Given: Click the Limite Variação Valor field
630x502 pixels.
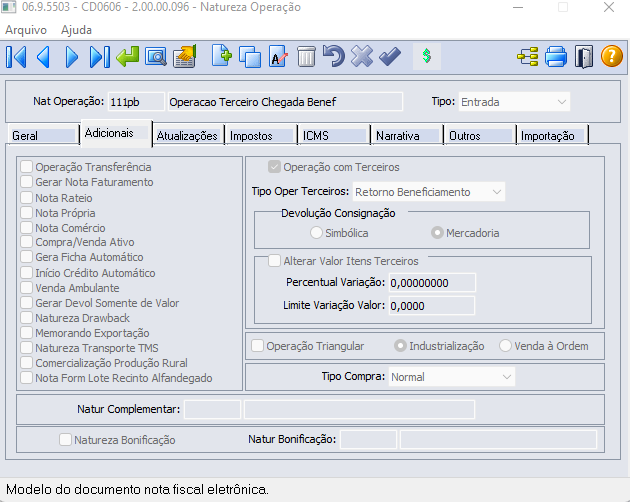Looking at the screenshot, I should click(x=432, y=306).
